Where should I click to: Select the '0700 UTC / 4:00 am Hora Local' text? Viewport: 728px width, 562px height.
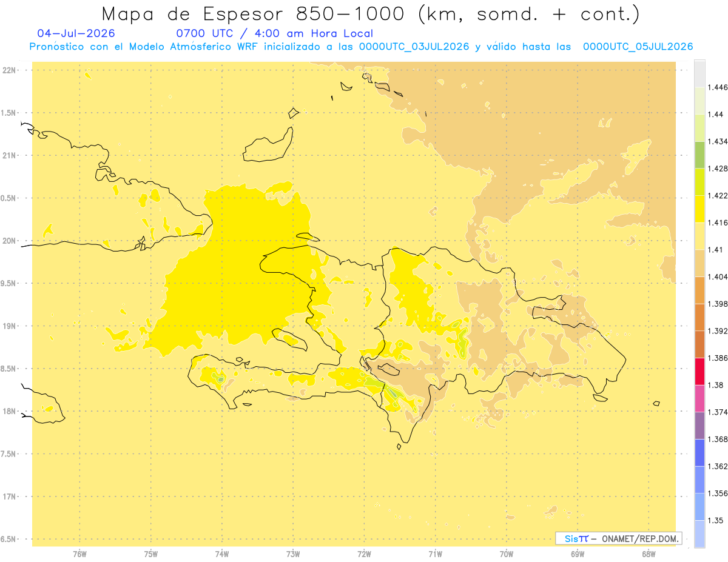point(274,33)
